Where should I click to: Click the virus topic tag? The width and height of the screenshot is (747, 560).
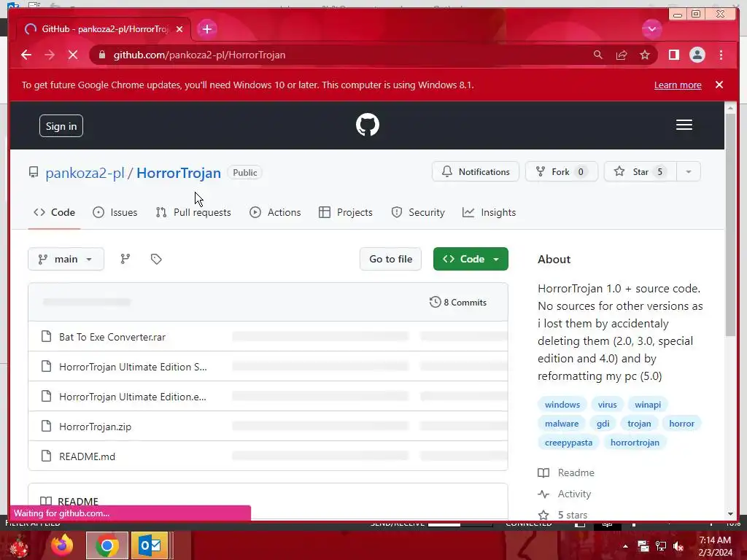pyautogui.click(x=607, y=404)
